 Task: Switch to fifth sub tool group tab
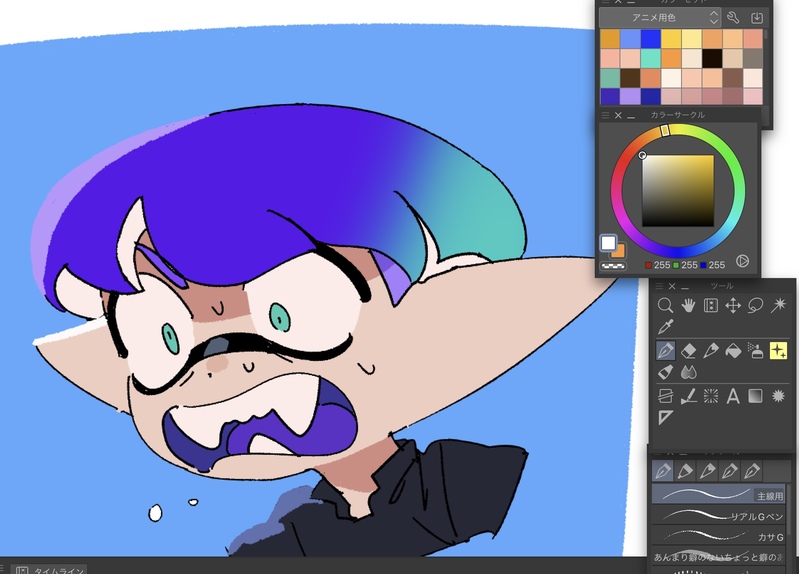(752, 471)
